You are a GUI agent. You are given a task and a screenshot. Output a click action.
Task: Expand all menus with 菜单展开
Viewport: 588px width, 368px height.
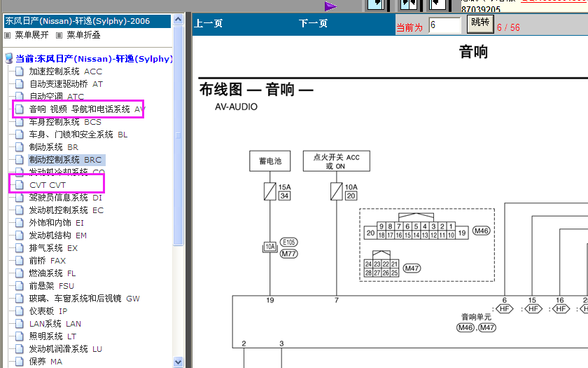[x=31, y=35]
